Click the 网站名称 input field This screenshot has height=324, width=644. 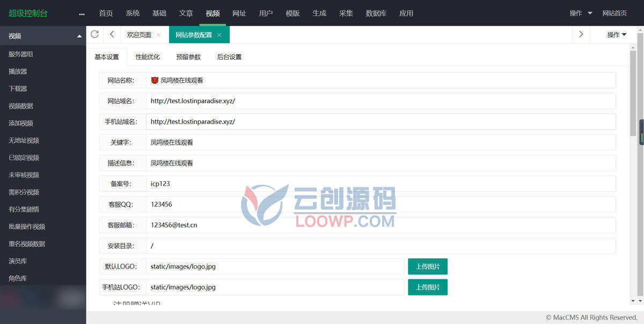pyautogui.click(x=380, y=80)
